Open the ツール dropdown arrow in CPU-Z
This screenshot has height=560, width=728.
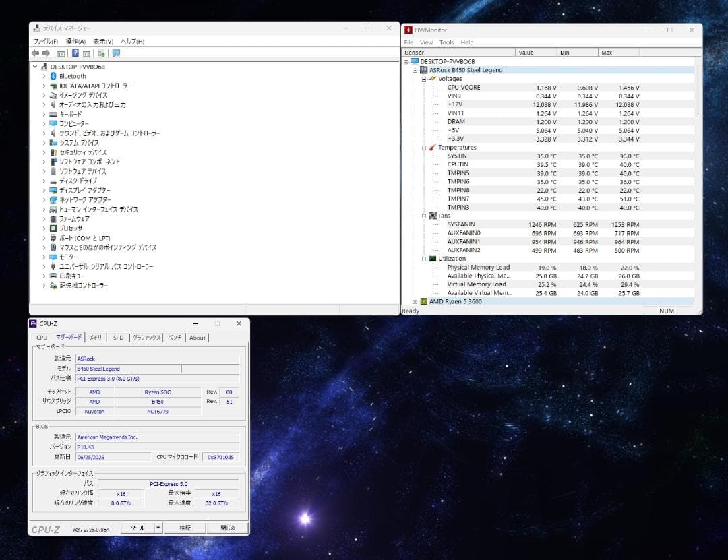pos(158,528)
